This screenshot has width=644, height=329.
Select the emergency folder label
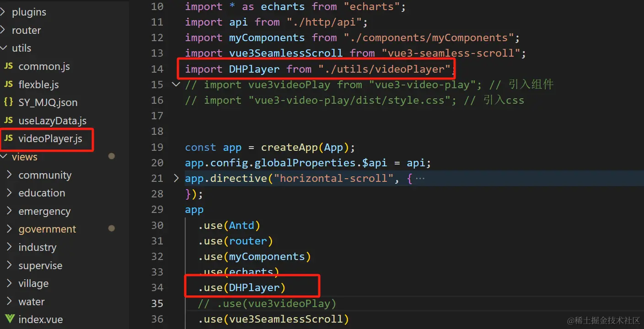44,212
